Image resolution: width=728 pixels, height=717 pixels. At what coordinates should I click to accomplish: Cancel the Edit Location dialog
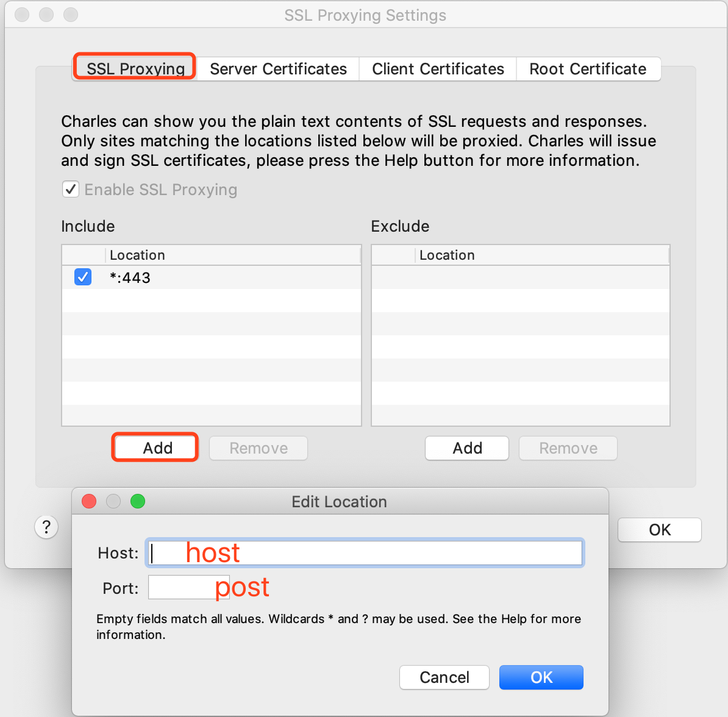(x=444, y=677)
